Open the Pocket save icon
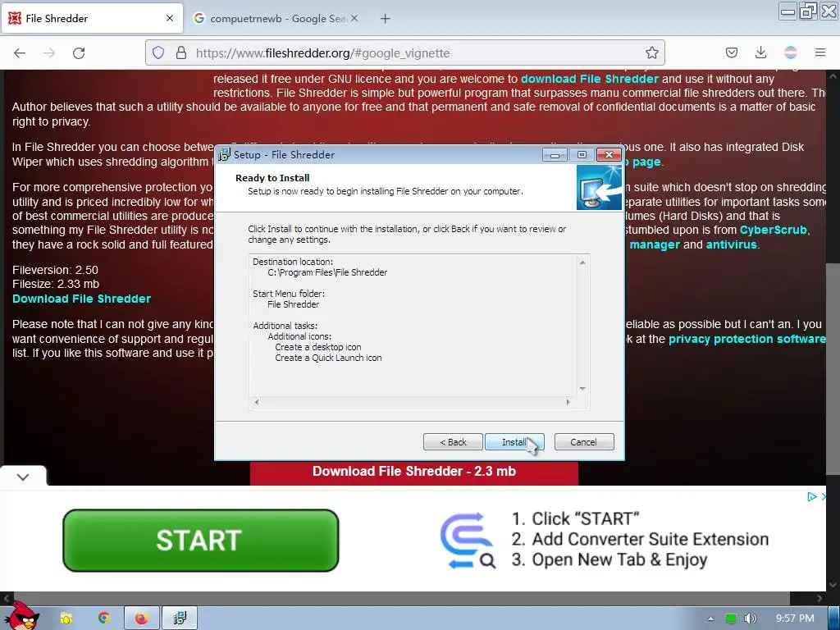The width and height of the screenshot is (840, 630). [x=732, y=52]
